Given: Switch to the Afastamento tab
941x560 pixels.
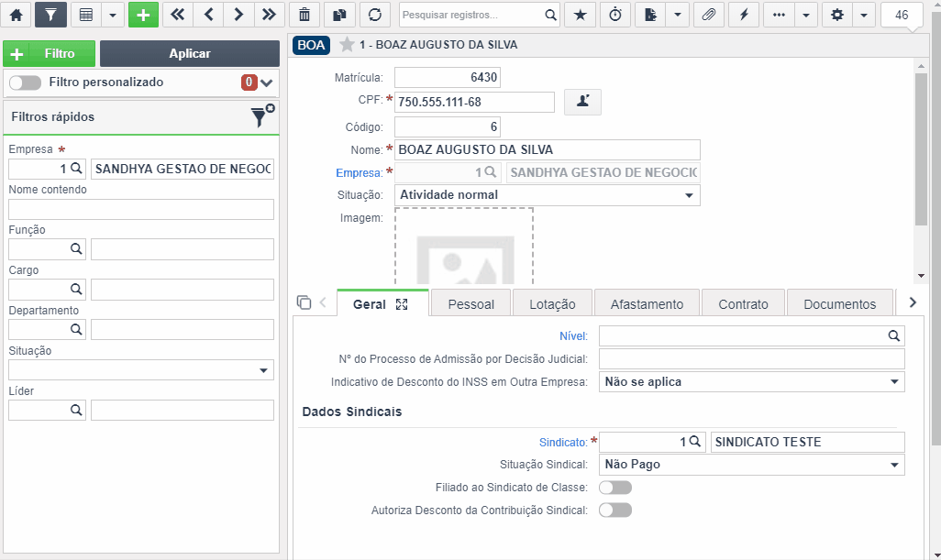Looking at the screenshot, I should [x=647, y=304].
